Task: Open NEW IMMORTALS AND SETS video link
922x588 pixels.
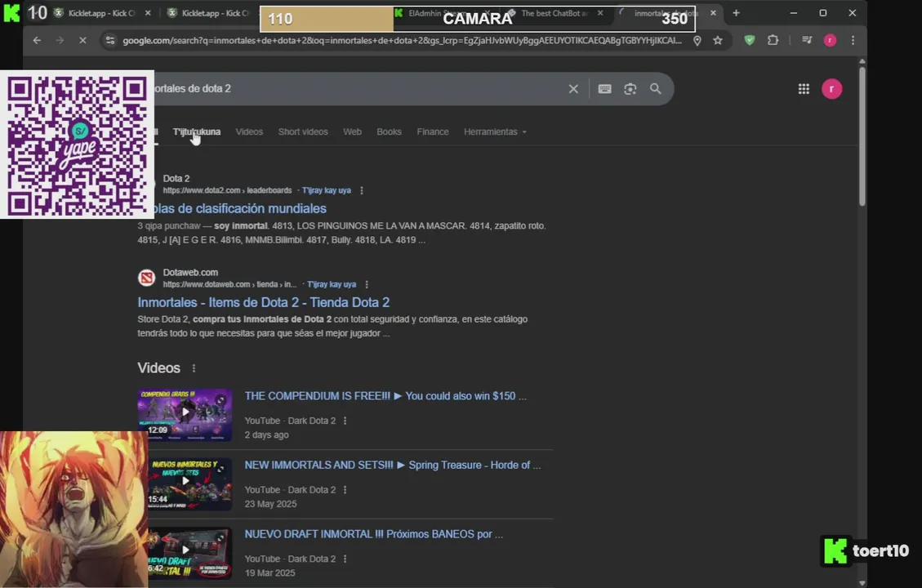Action: coord(392,465)
